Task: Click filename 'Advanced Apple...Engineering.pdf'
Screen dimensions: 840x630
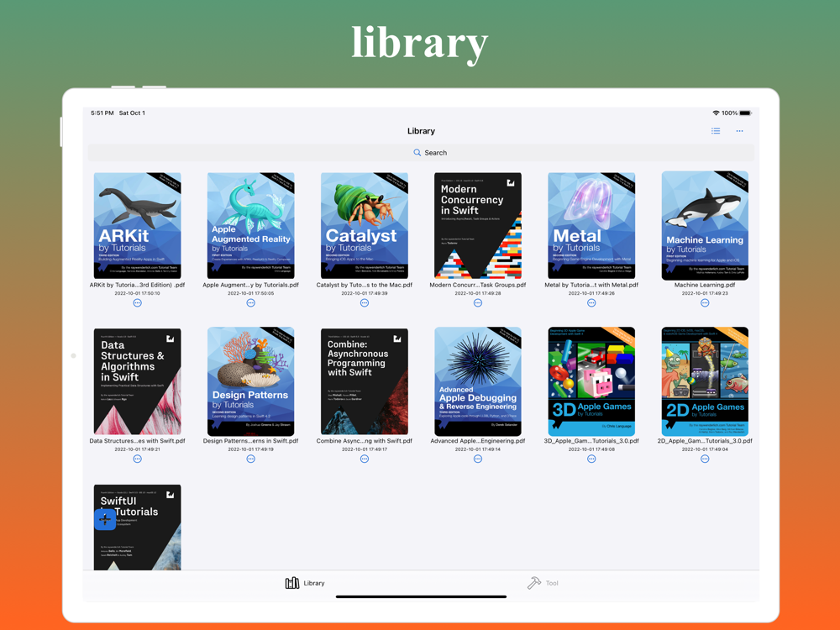Action: click(478, 441)
